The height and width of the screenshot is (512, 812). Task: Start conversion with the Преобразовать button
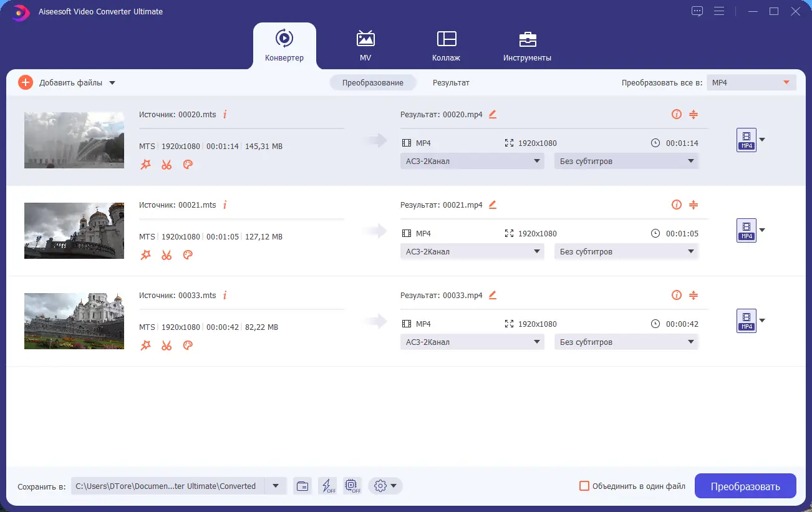pos(745,486)
